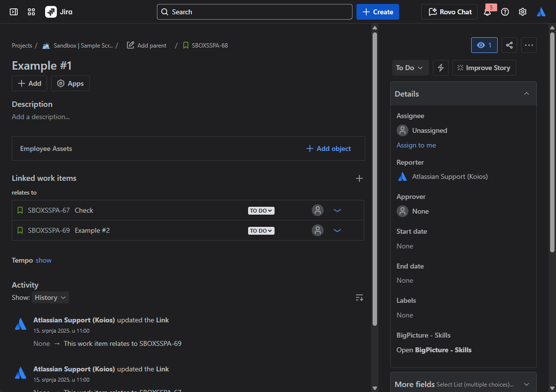Click Add a description placeholder

(41, 117)
